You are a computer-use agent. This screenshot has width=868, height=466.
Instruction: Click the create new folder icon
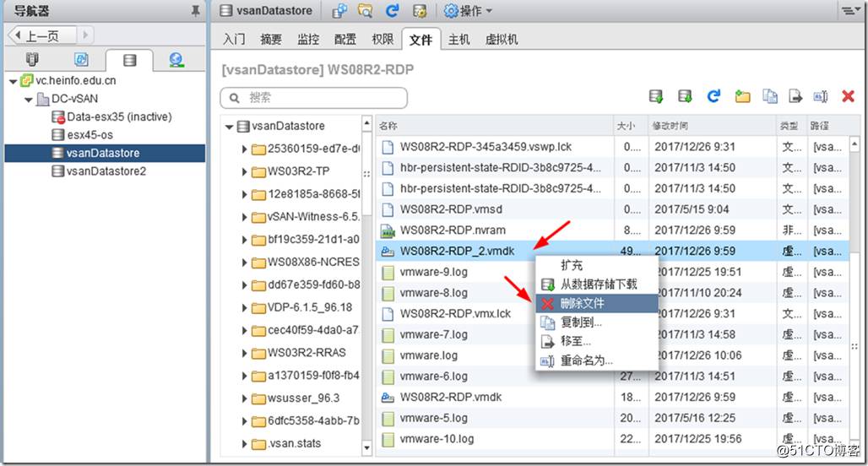(742, 97)
